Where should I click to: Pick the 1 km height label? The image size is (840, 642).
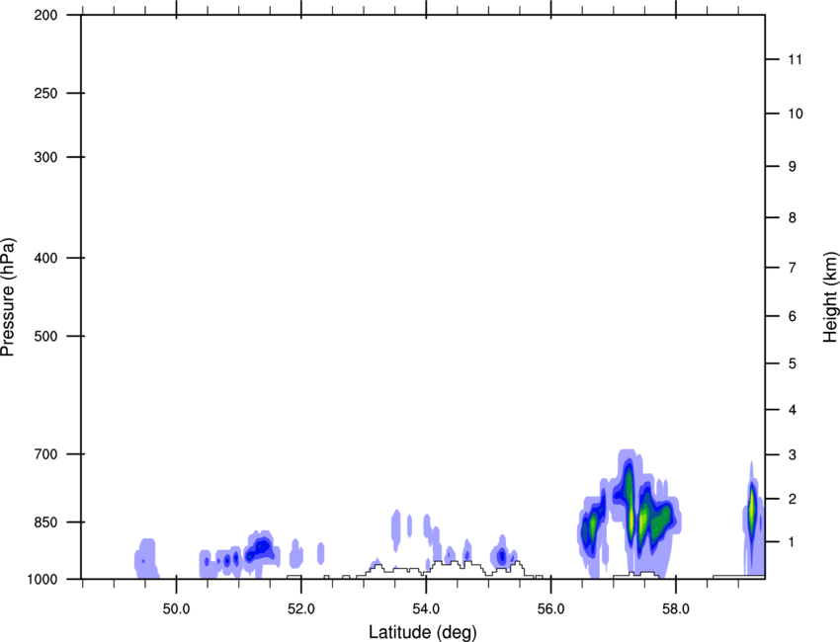(x=793, y=542)
